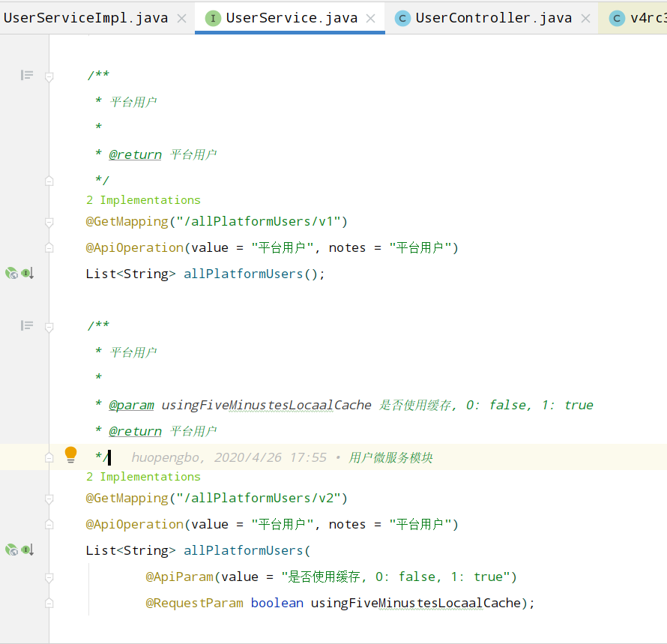Click the '2 Implementations' hint above v1 mapping
The image size is (667, 644).
pyautogui.click(x=142, y=199)
